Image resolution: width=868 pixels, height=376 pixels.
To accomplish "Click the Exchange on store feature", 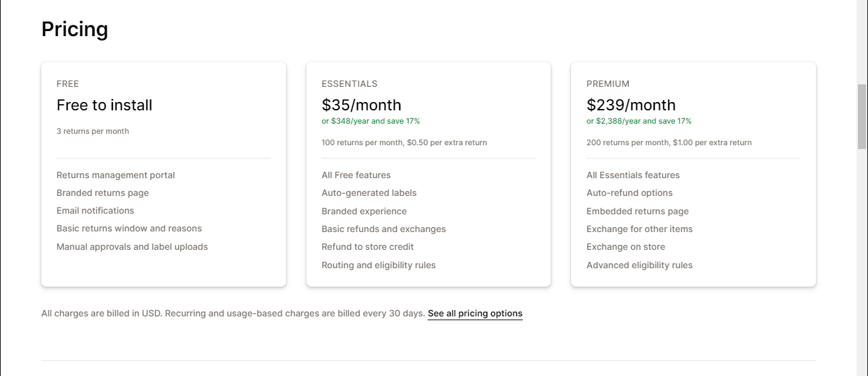I will click(x=626, y=247).
